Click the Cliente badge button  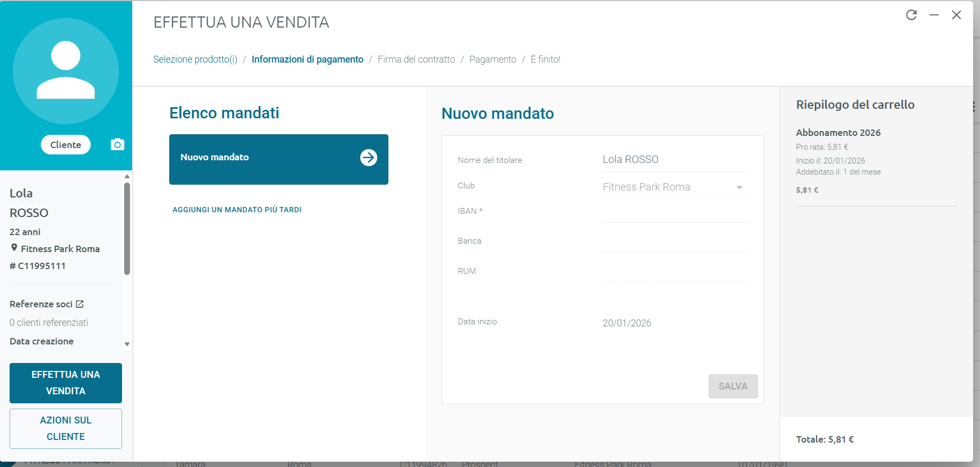tap(66, 145)
